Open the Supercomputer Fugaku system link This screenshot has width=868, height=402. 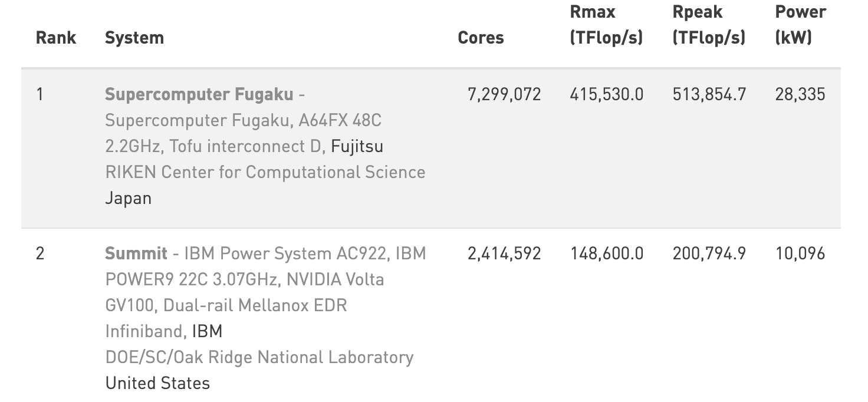[x=199, y=94]
